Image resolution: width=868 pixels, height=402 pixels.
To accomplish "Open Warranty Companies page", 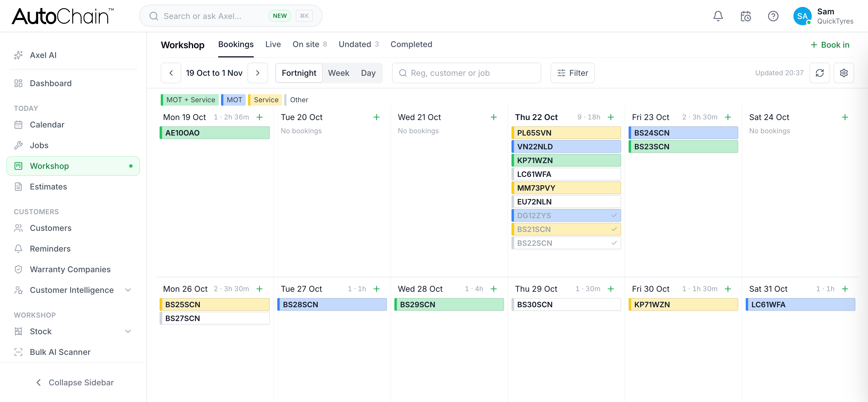I will tap(73, 269).
